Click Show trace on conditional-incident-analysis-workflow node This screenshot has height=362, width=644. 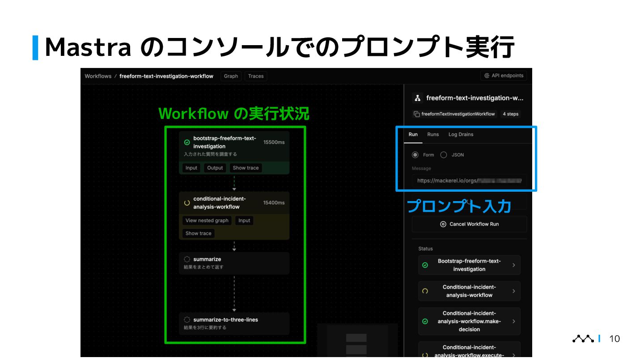coord(199,233)
